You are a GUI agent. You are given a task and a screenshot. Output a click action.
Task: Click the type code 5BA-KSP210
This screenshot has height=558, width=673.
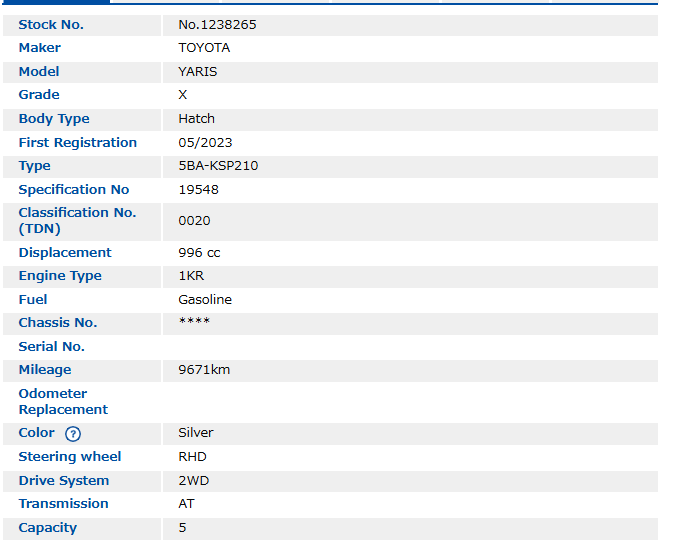point(218,166)
